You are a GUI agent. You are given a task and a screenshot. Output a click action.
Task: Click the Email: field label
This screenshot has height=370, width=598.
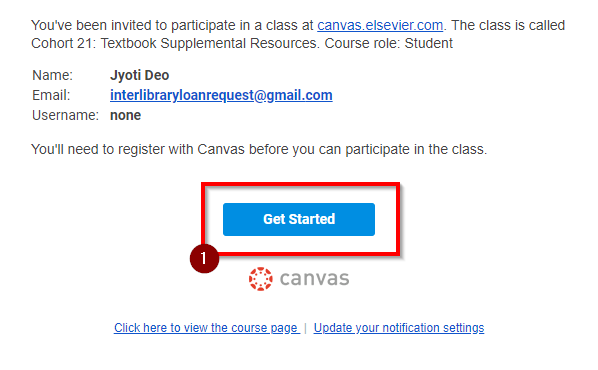point(51,95)
